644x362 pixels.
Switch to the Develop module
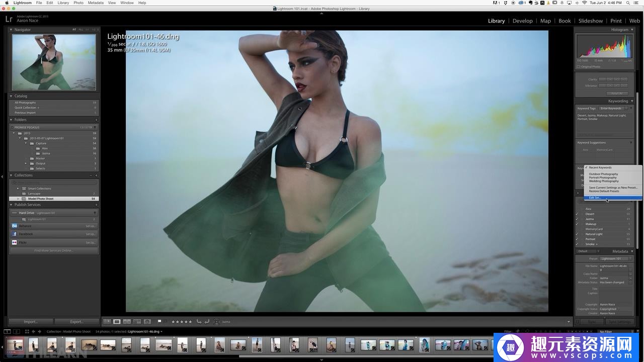pyautogui.click(x=522, y=21)
